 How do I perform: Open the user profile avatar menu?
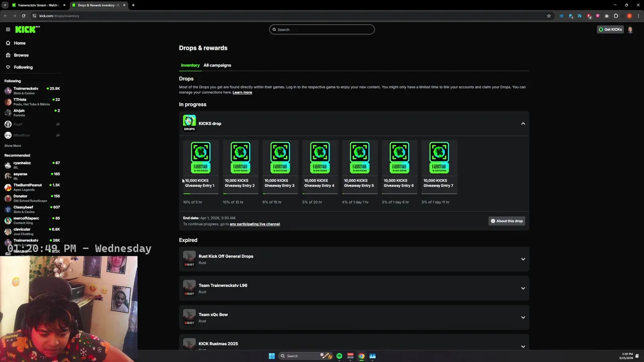pyautogui.click(x=630, y=30)
